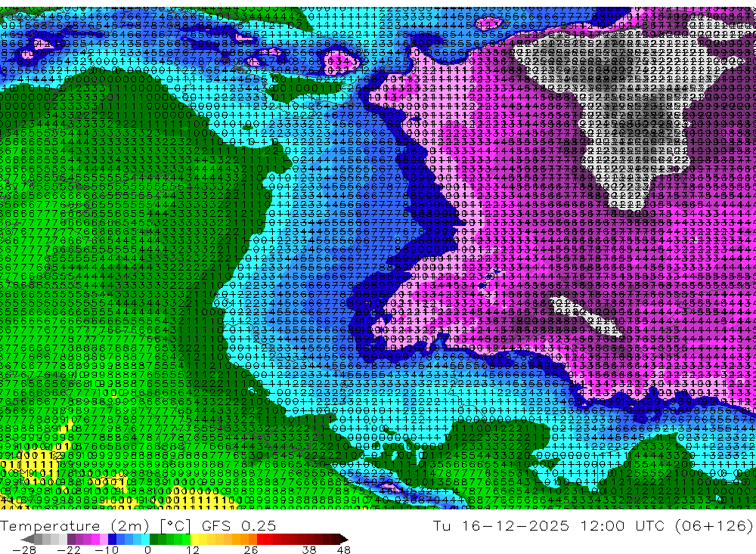This screenshot has width=756, height=554.
Task: Click the "GFS 0.25" model label
Action: click(x=239, y=525)
